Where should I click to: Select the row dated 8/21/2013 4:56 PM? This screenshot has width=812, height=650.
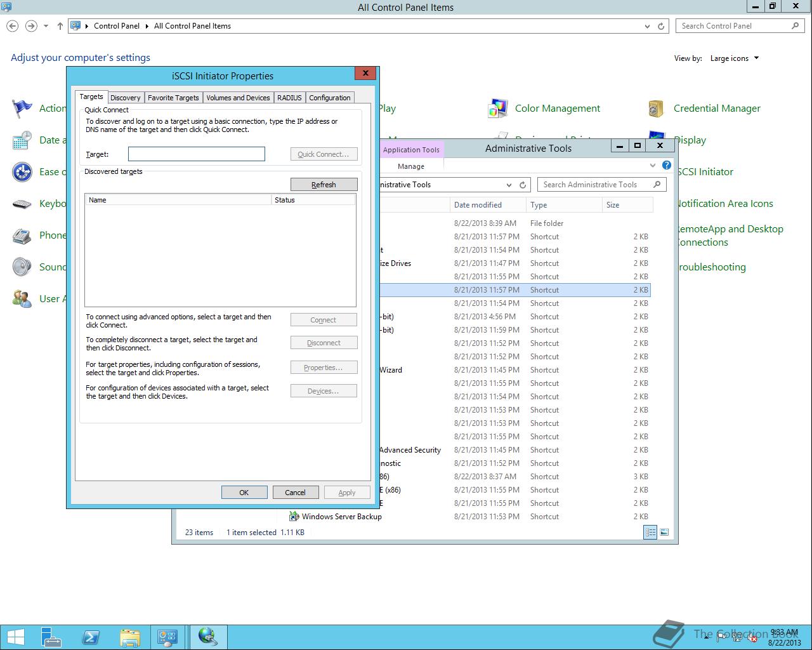pyautogui.click(x=515, y=317)
